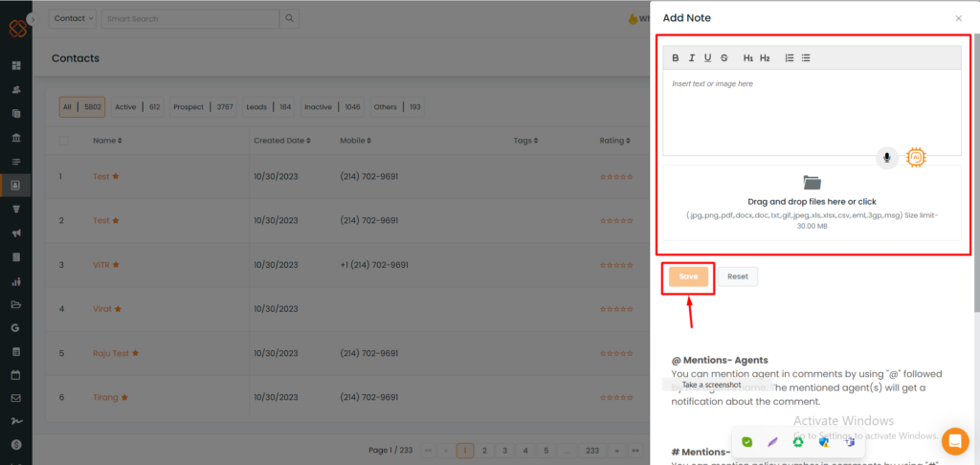Open contact Raju Test
The width and height of the screenshot is (980, 465).
point(111,353)
